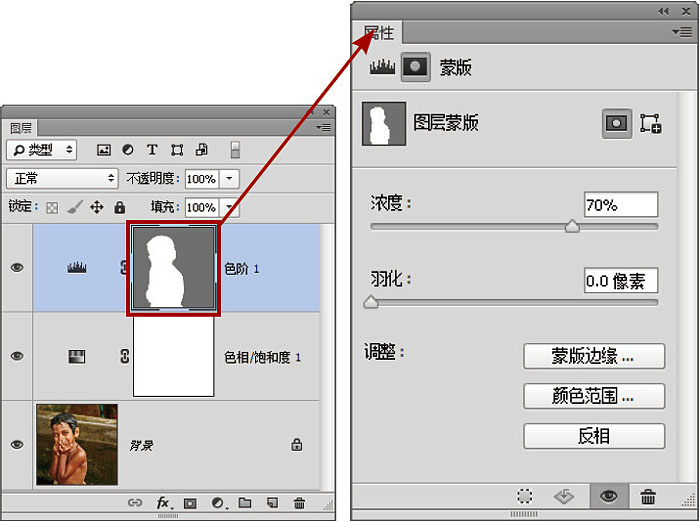The width and height of the screenshot is (700, 522).
Task: Click the 浓度 slider handle
Action: pyautogui.click(x=572, y=227)
